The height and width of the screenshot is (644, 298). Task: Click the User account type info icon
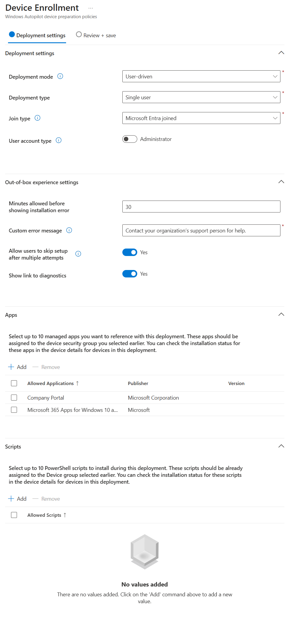59,140
